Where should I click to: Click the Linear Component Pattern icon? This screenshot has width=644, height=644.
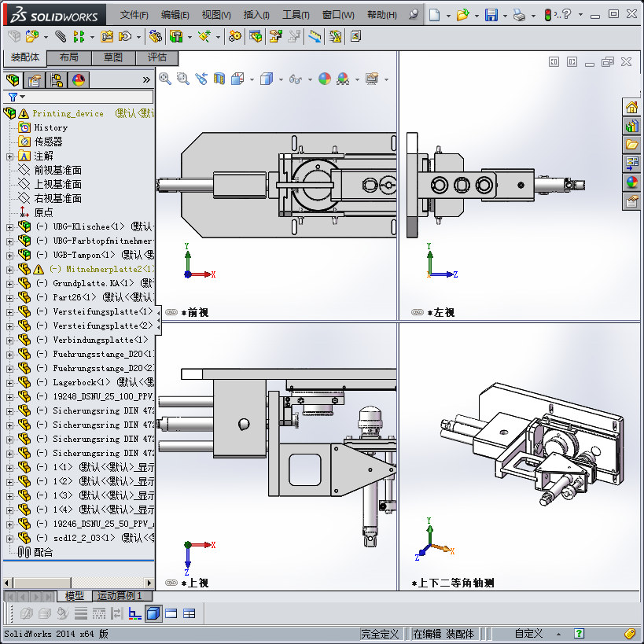tap(79, 36)
